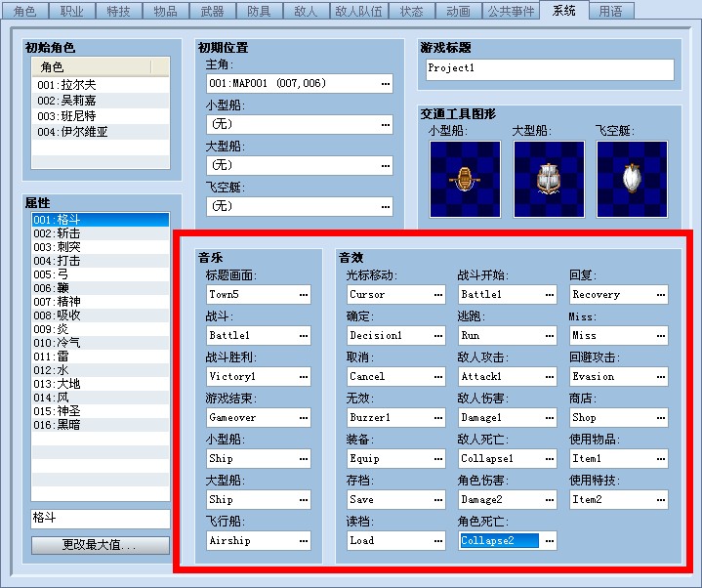This screenshot has width=702, height=588.
Task: Open the 敌人 tab
Action: [x=307, y=11]
